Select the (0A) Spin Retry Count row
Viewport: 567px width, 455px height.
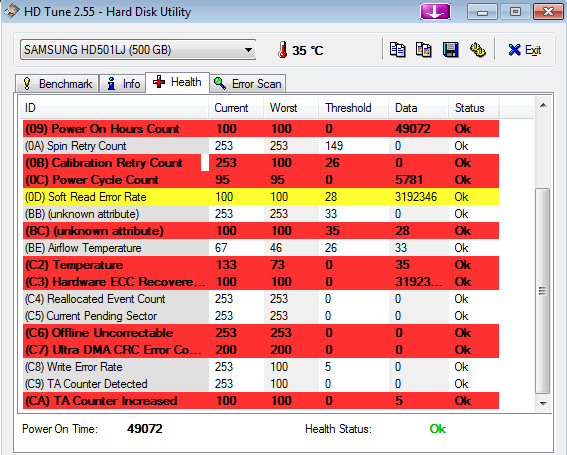point(261,146)
